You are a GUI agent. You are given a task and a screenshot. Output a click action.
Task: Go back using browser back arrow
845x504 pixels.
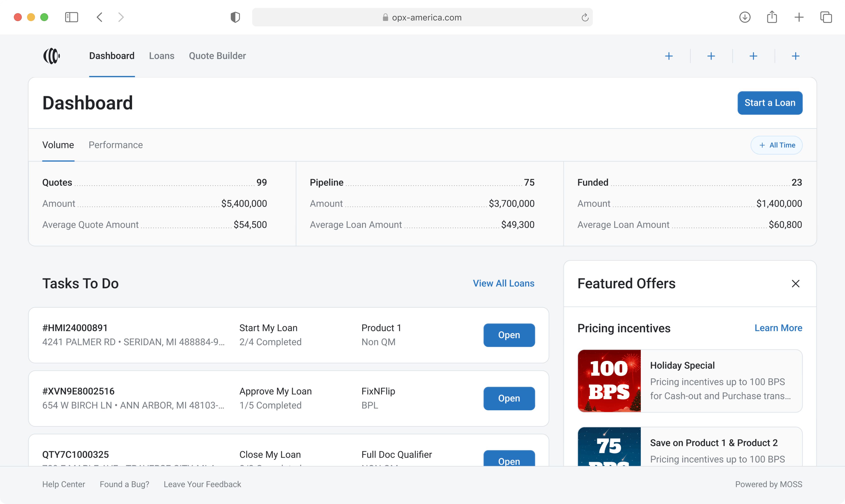pos(99,17)
